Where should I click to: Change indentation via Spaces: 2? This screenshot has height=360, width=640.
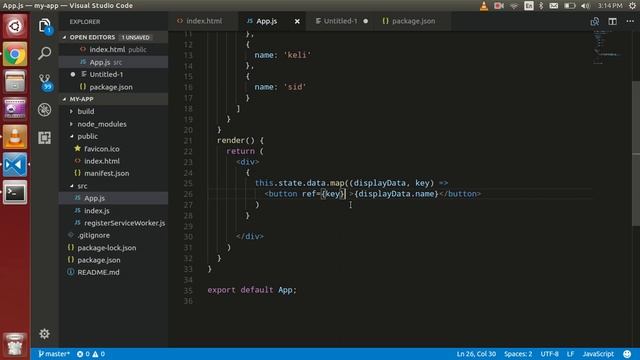pyautogui.click(x=518, y=354)
